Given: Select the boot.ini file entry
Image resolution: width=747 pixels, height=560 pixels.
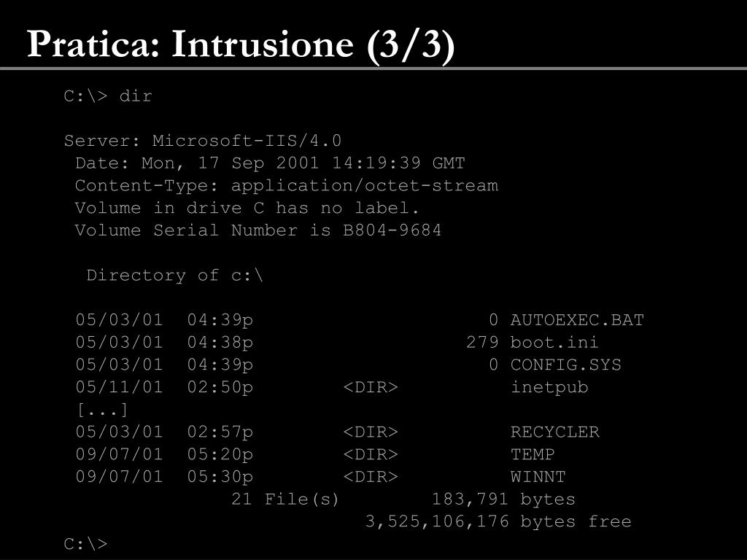Looking at the screenshot, I should [336, 343].
